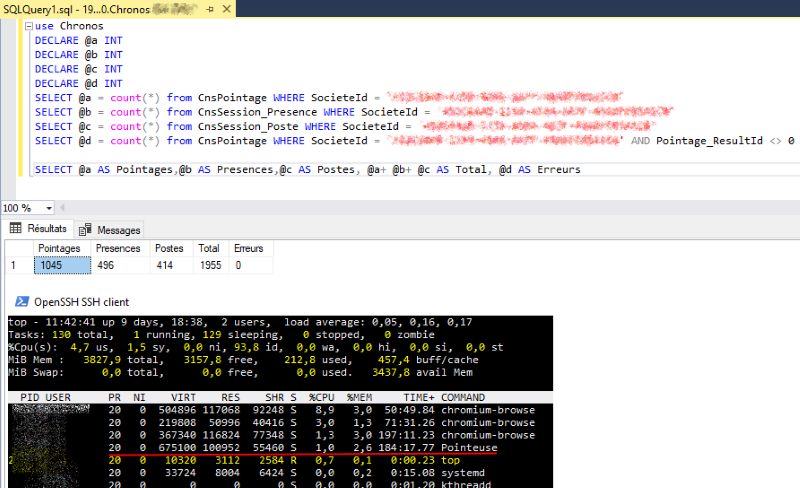Select the Pointages cell containing 1045
The width and height of the screenshot is (800, 488).
(x=61, y=266)
